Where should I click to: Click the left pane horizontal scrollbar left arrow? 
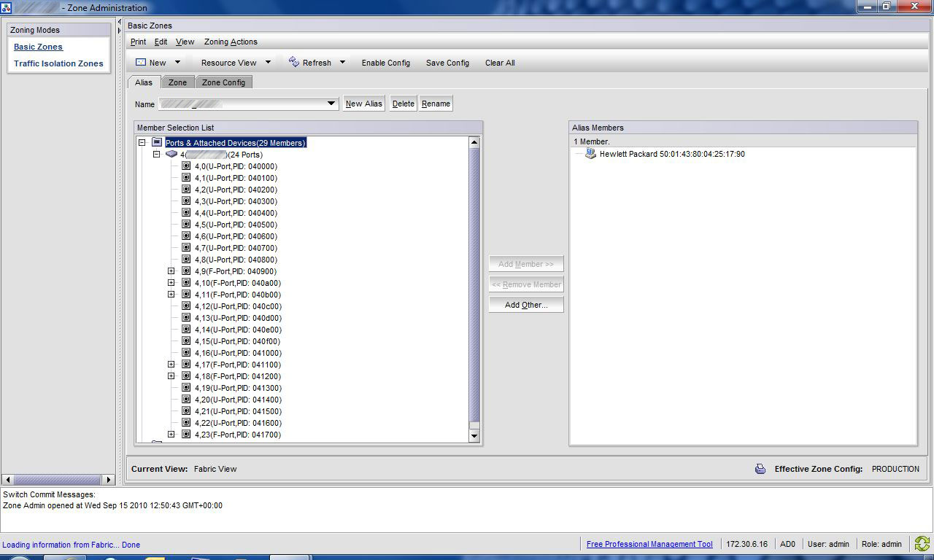pos(8,480)
